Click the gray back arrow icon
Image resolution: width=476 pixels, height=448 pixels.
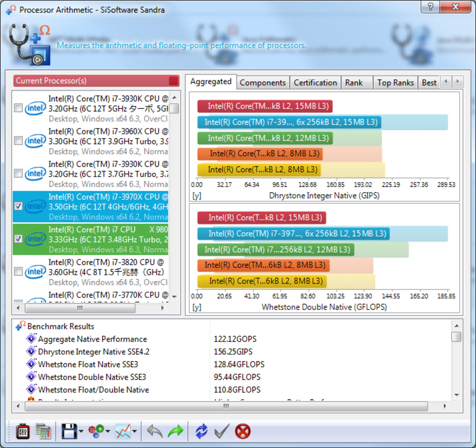(155, 431)
